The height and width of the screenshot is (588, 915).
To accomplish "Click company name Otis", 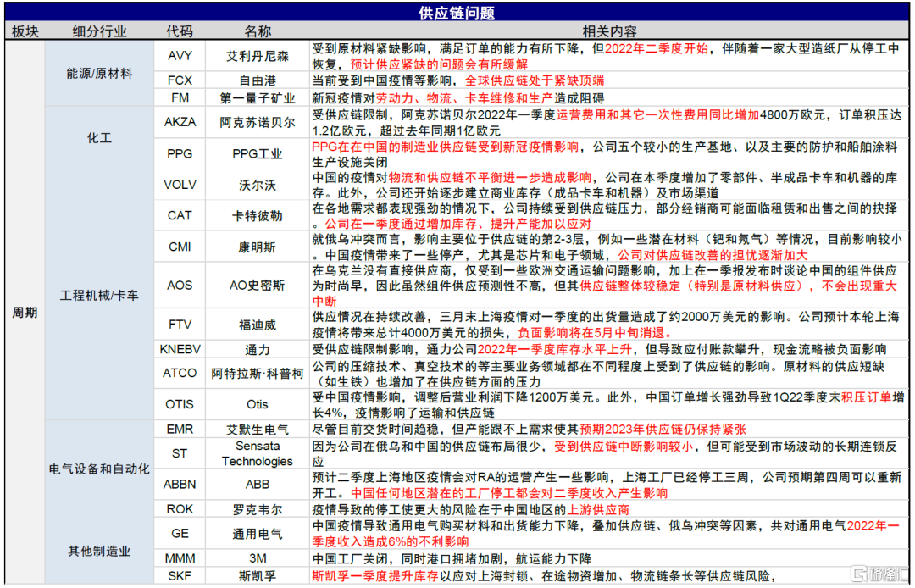I will [x=258, y=404].
